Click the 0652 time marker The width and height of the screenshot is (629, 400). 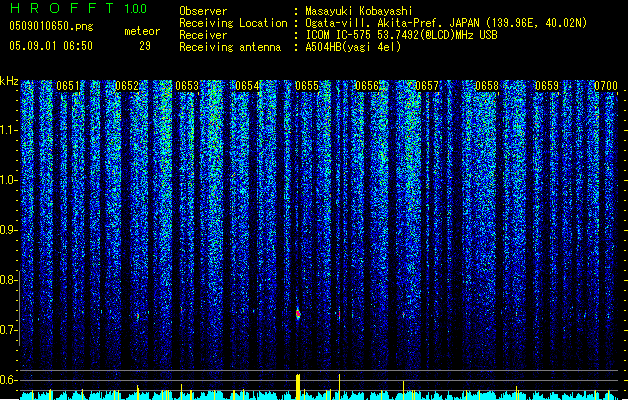127,86
